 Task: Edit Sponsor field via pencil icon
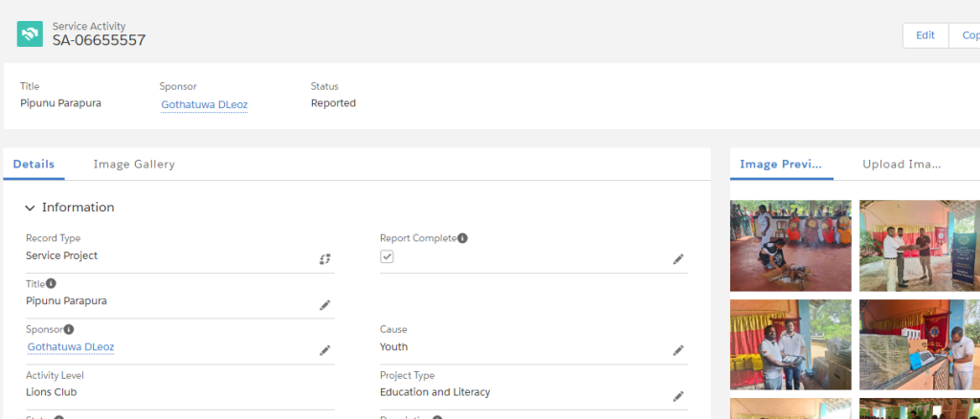(325, 350)
